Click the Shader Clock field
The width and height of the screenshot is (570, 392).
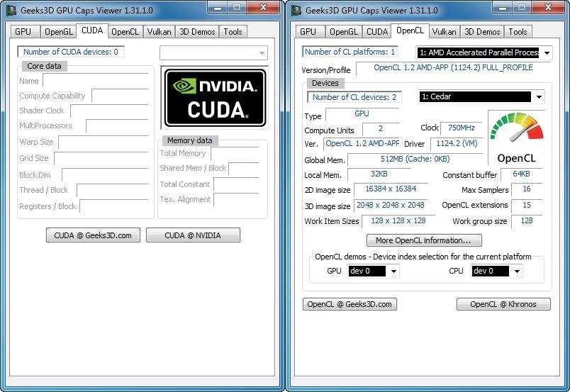click(x=109, y=111)
